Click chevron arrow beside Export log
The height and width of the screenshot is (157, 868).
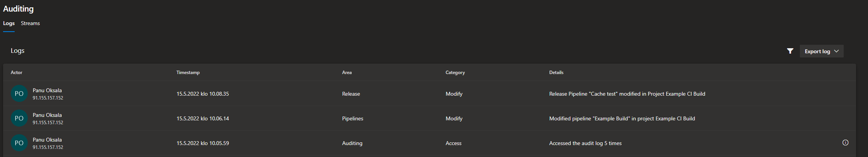(836, 51)
